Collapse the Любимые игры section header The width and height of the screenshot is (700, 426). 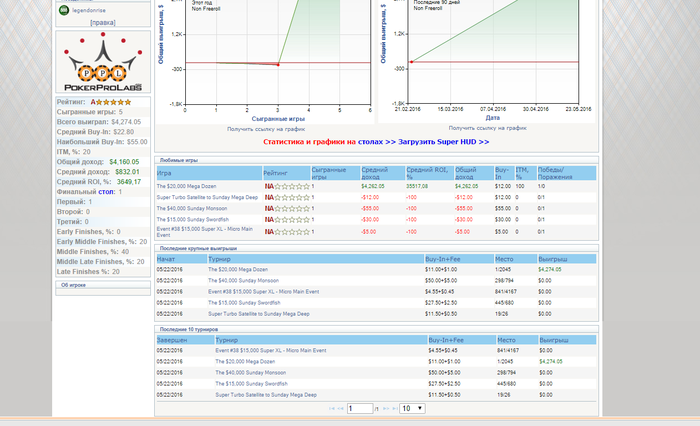click(376, 160)
